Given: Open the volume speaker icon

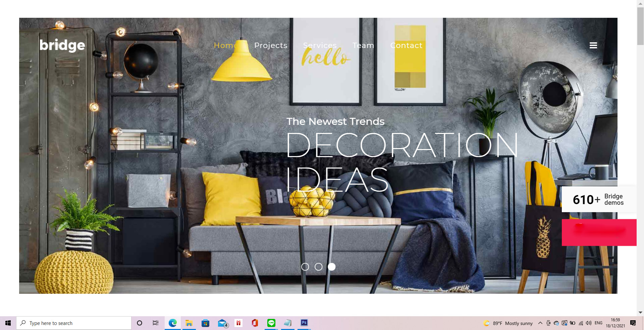Looking at the screenshot, I should point(589,323).
